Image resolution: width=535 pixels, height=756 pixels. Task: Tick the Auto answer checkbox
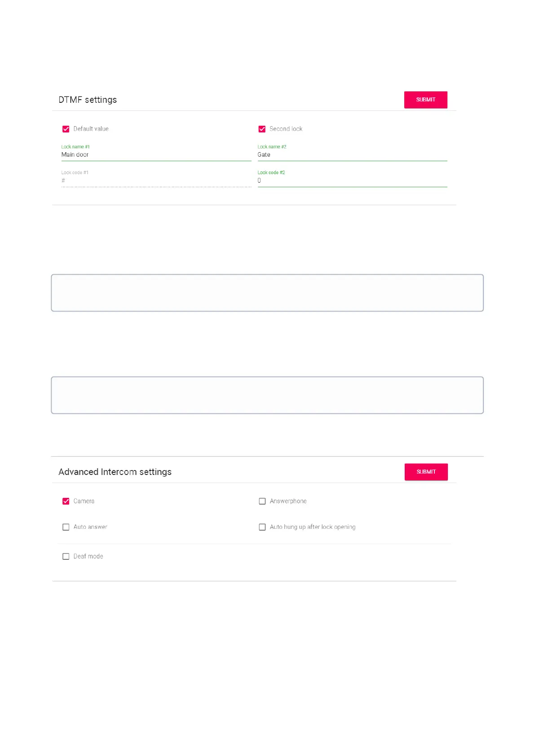click(66, 527)
